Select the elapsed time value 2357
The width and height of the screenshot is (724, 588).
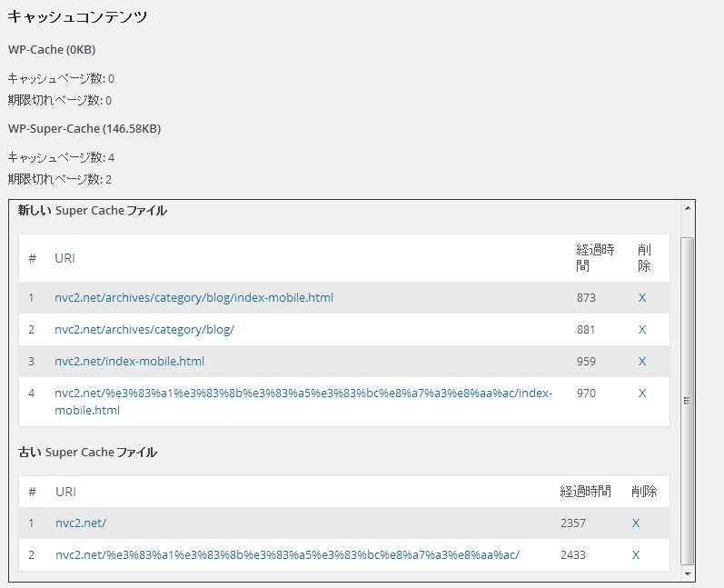tap(573, 523)
